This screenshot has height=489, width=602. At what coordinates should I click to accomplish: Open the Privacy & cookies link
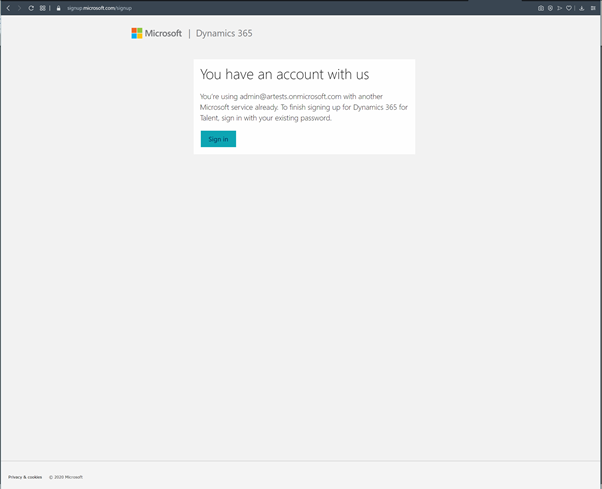25,477
